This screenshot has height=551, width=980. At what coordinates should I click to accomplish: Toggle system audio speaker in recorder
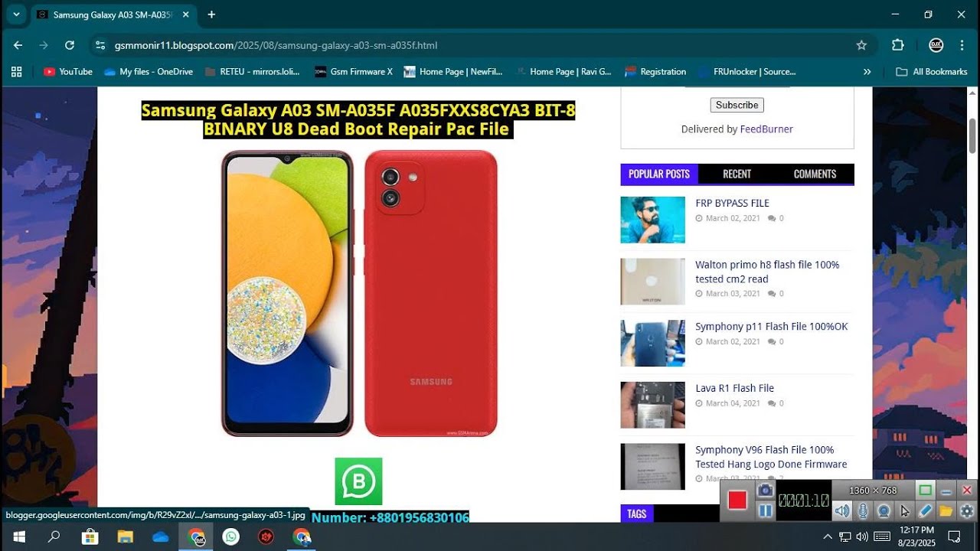click(x=842, y=510)
